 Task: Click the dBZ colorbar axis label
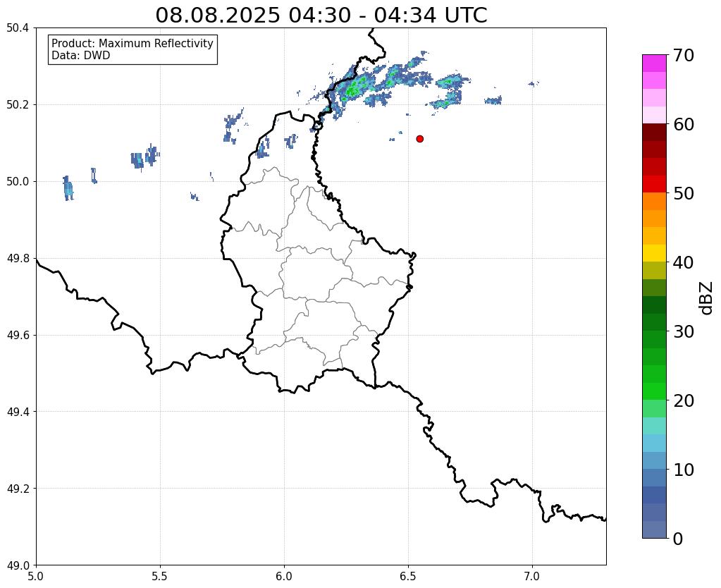pos(707,298)
